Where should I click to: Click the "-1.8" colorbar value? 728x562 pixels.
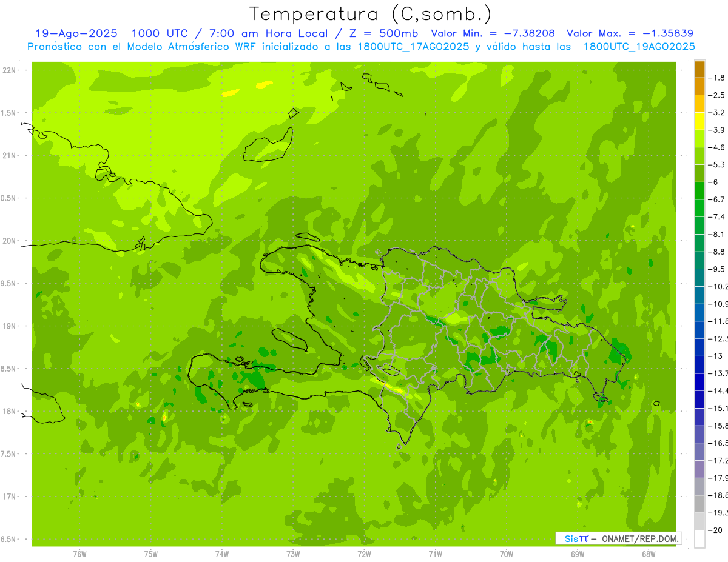[716, 78]
